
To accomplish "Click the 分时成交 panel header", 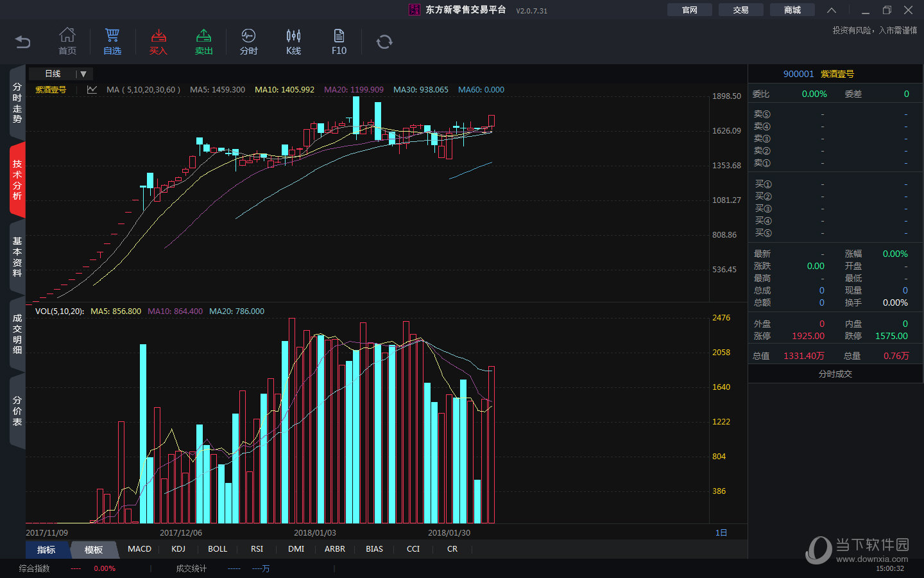I will coord(835,374).
